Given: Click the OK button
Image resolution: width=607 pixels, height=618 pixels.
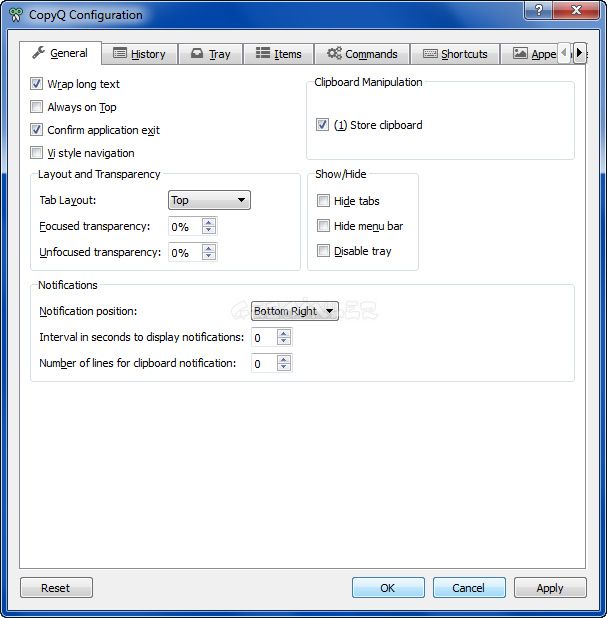Looking at the screenshot, I should pos(388,588).
